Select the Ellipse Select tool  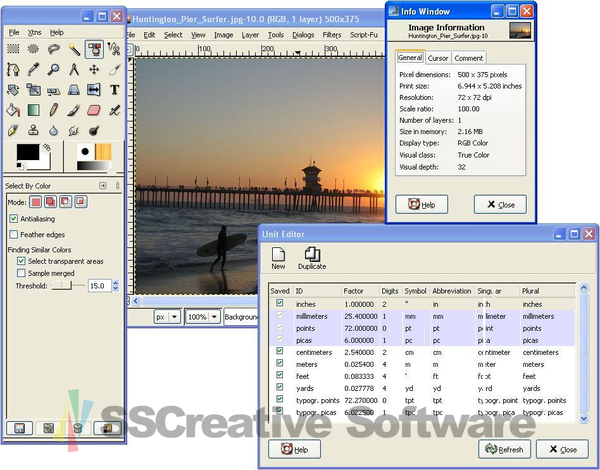click(x=33, y=49)
